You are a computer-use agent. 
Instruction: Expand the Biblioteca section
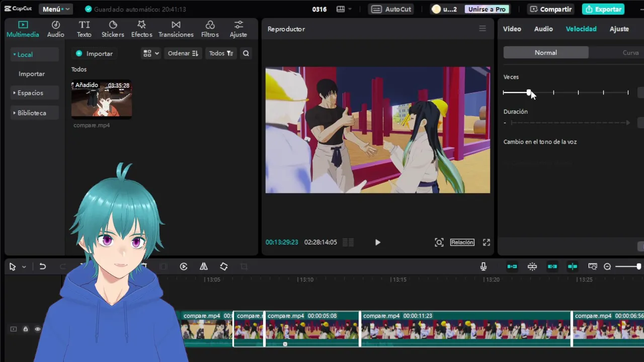[34, 113]
